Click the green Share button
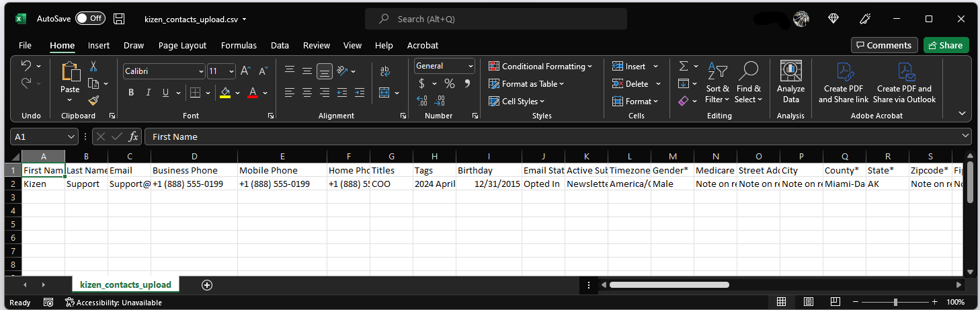This screenshot has height=310, width=980. coord(946,45)
